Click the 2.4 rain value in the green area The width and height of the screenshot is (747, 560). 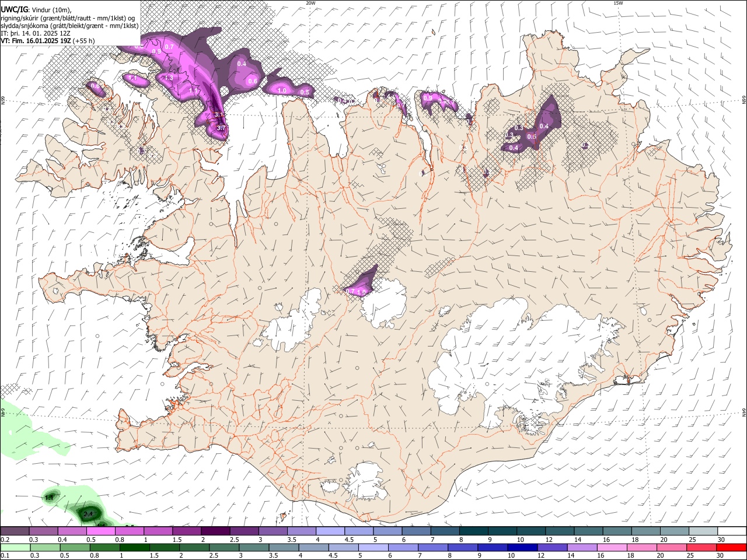pos(89,514)
